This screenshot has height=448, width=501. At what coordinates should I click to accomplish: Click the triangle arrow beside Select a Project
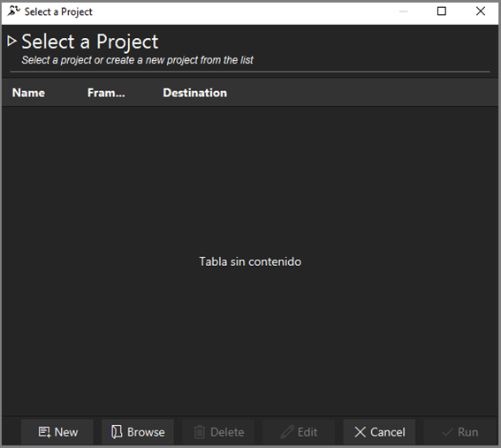click(11, 41)
